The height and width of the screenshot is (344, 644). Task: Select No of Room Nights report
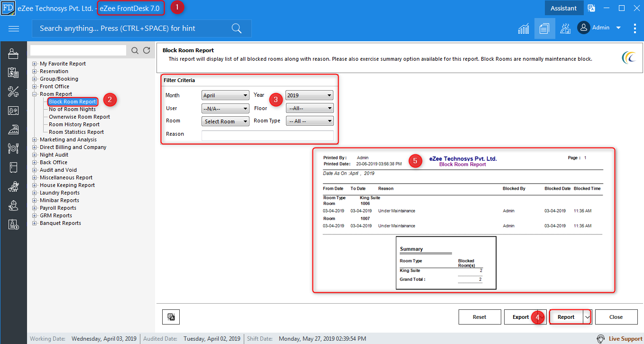click(x=72, y=109)
